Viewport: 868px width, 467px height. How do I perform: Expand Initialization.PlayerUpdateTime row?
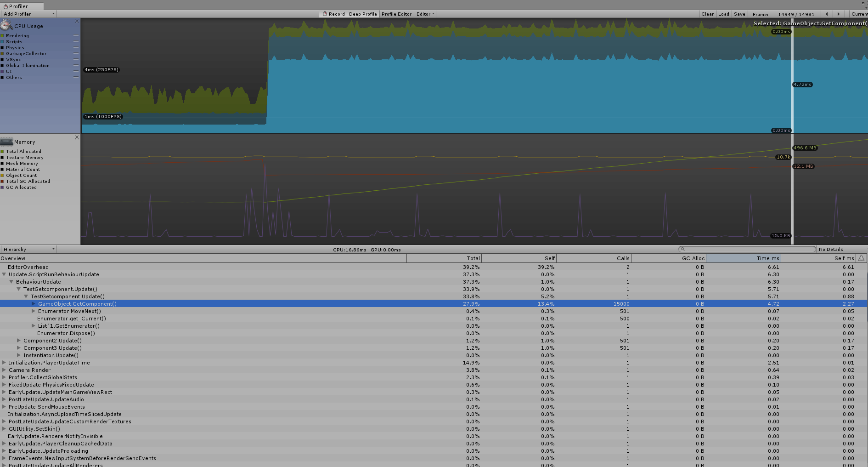(x=4, y=363)
